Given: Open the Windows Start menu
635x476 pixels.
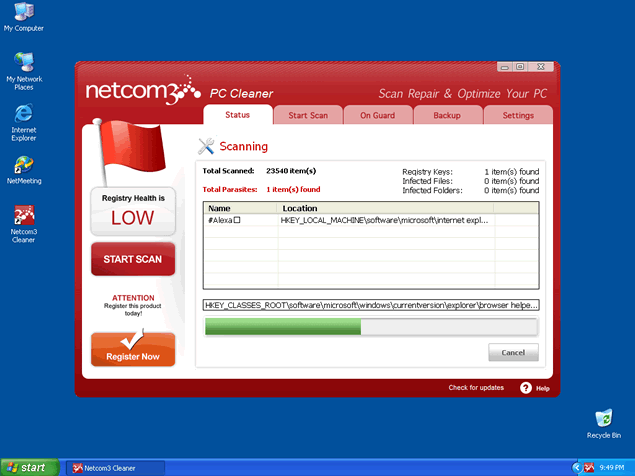Looking at the screenshot, I should 27,467.
